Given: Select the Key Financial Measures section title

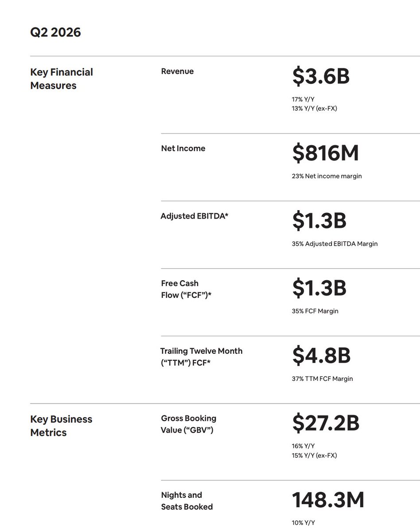Looking at the screenshot, I should [x=62, y=79].
